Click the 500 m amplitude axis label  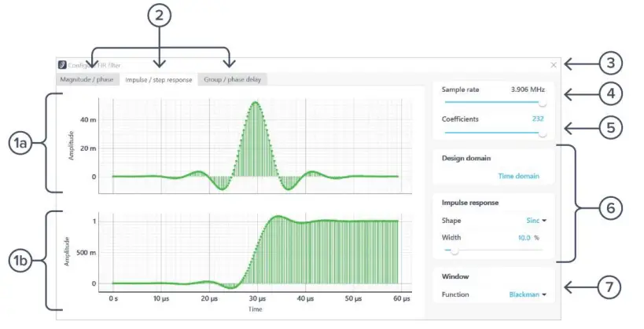pyautogui.click(x=86, y=253)
